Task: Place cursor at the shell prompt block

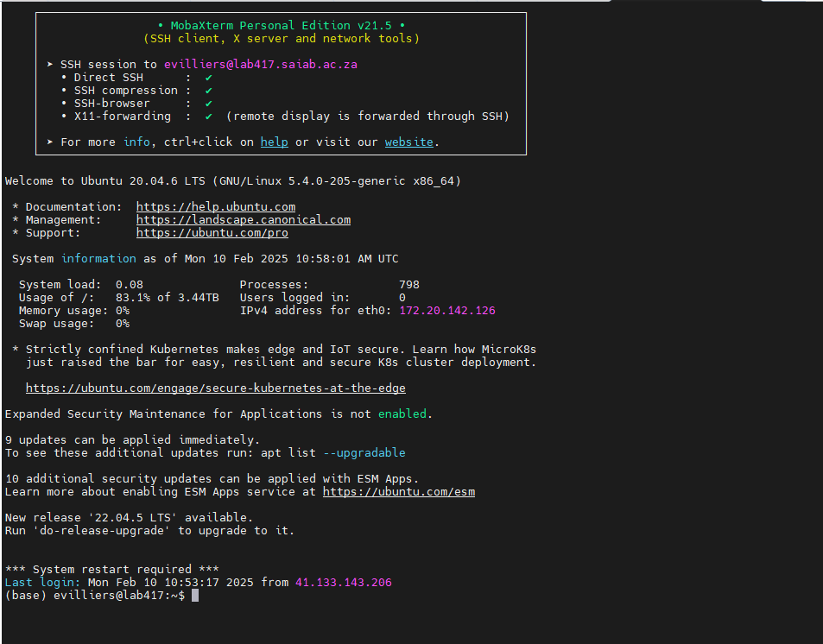Action: coord(195,596)
